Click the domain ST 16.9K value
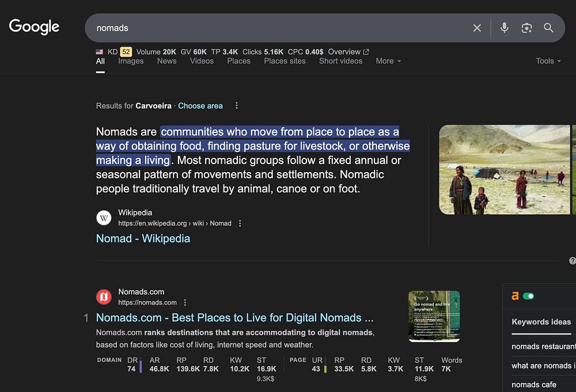The image size is (576, 392). click(x=266, y=364)
